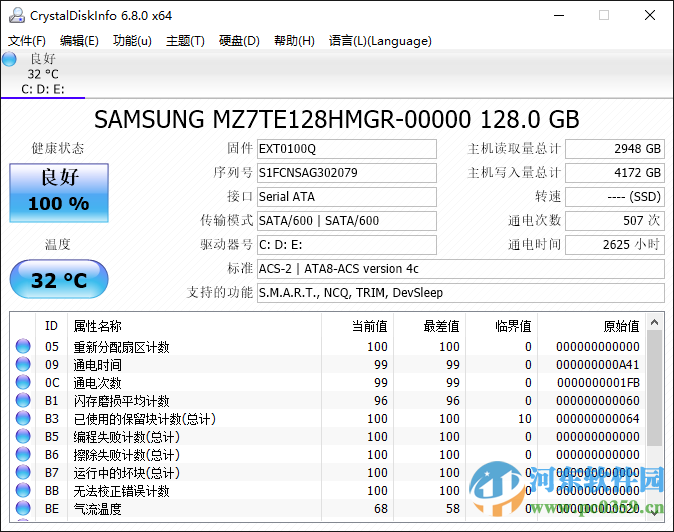
Task: Click the 当前值 column header
Action: coord(358,326)
